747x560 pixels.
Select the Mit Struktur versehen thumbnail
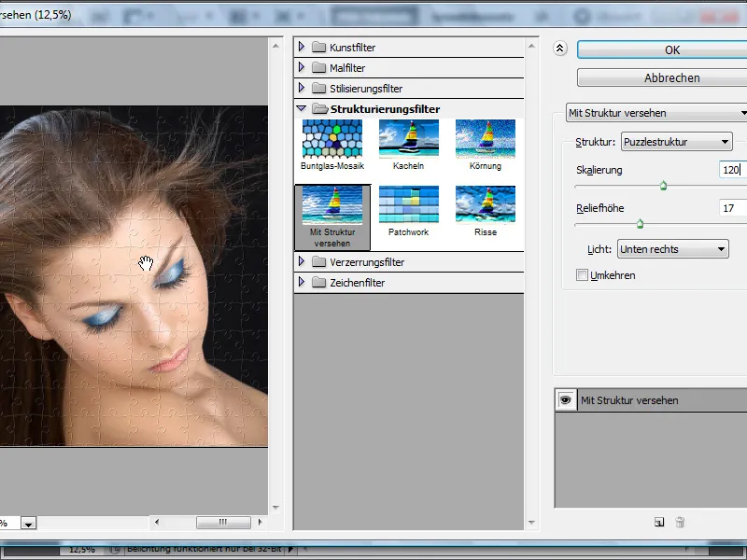point(332,217)
